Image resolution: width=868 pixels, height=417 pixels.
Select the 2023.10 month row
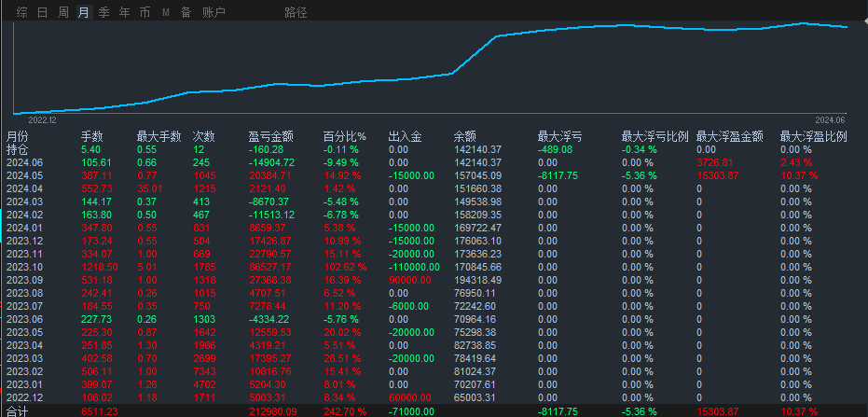click(25, 267)
